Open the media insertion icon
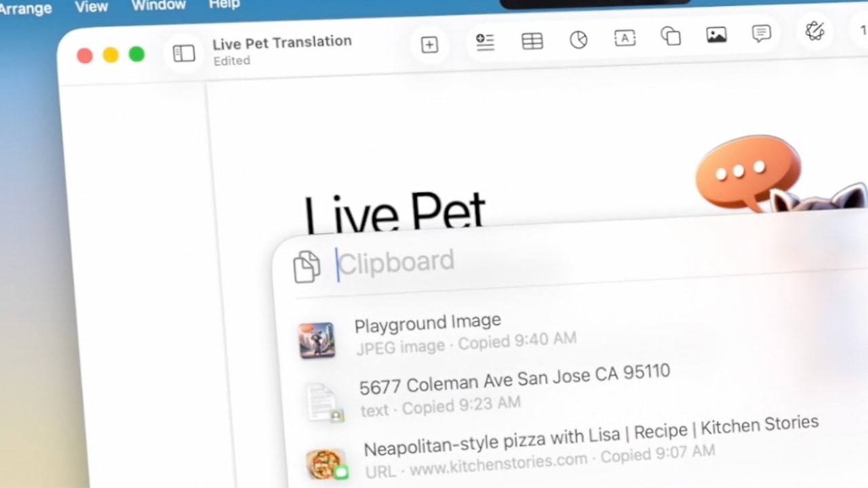The height and width of the screenshot is (488, 868). [716, 35]
